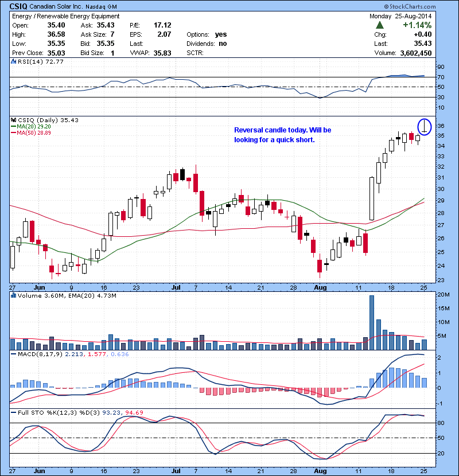Viewport: 459px width, 476px height.
Task: Click the MACD histogram value 0.636
Action: tap(120, 354)
